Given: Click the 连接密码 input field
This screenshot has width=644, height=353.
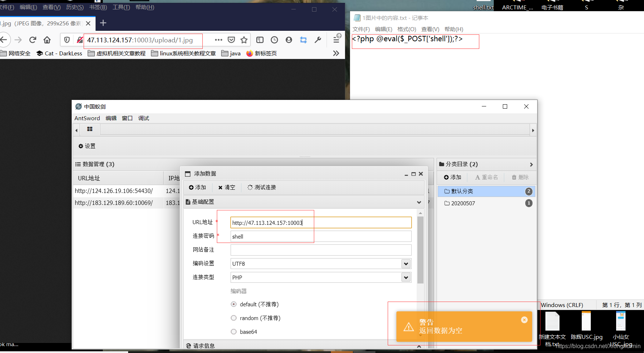Looking at the screenshot, I should [x=321, y=236].
